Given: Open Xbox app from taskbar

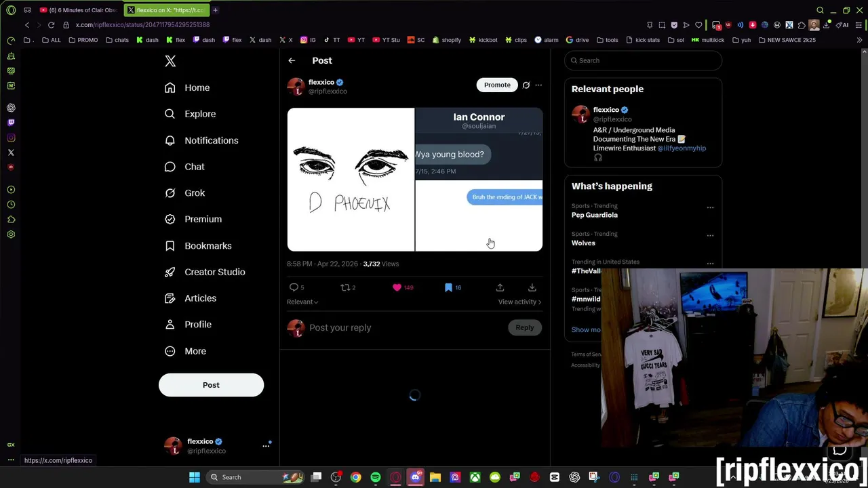Looking at the screenshot, I should (x=475, y=477).
